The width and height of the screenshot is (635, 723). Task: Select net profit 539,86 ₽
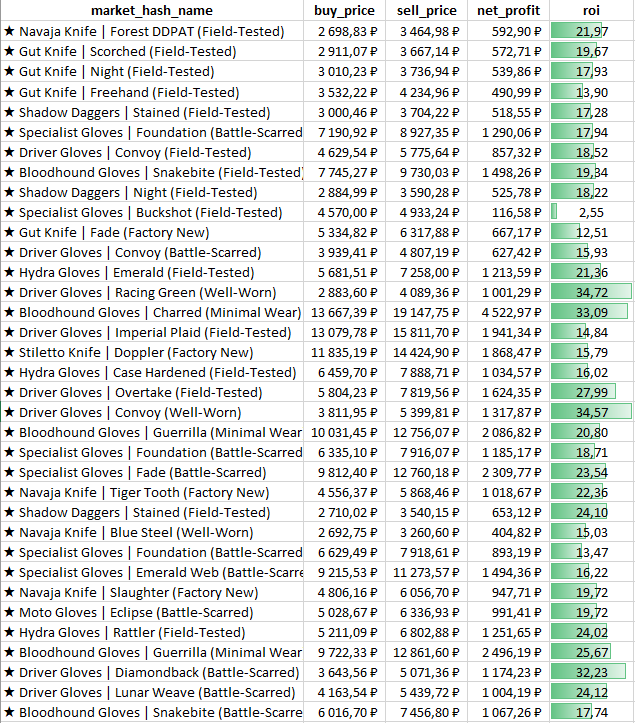point(508,71)
